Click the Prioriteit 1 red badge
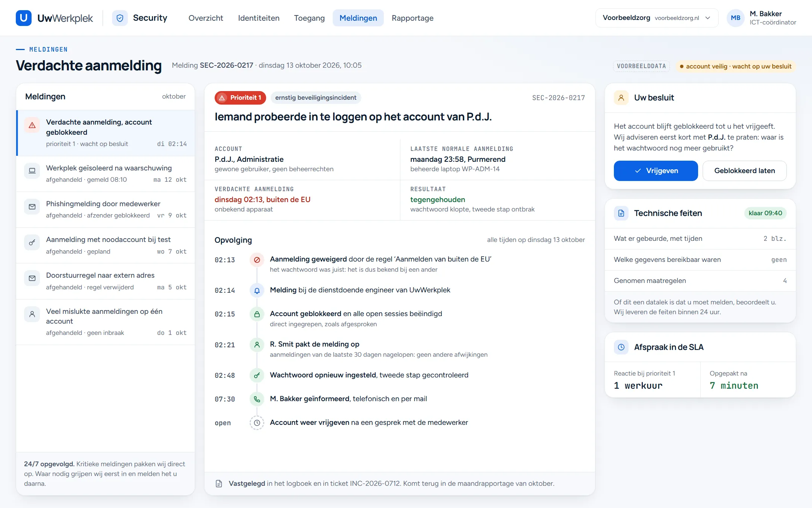812x508 pixels. [x=240, y=98]
